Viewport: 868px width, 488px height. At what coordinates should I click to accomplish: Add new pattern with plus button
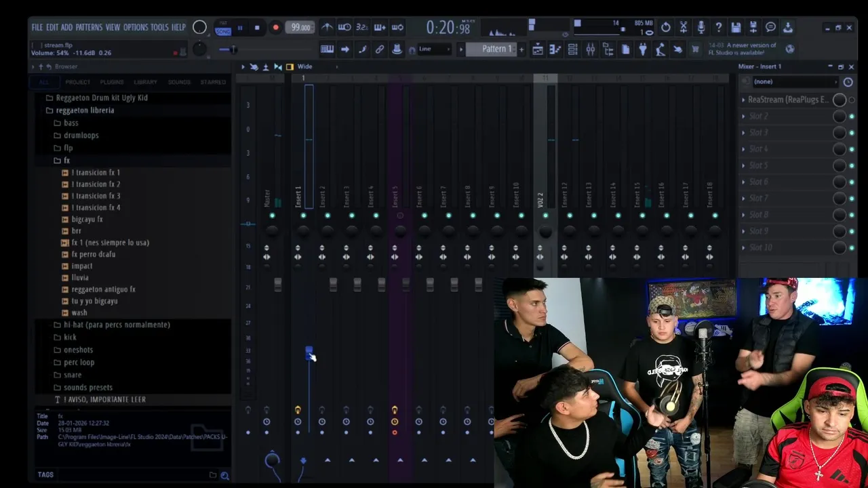(521, 49)
